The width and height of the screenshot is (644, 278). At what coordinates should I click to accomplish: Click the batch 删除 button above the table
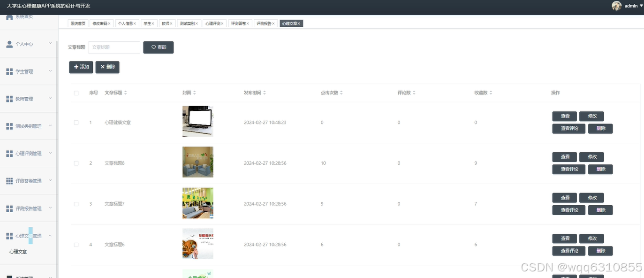(107, 67)
